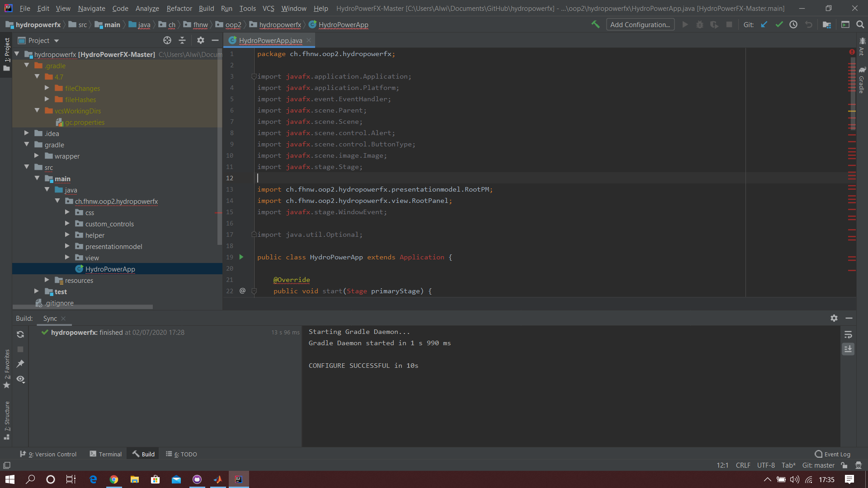Open the 9: Version Control tab
The height and width of the screenshot is (488, 868).
pos(48,454)
